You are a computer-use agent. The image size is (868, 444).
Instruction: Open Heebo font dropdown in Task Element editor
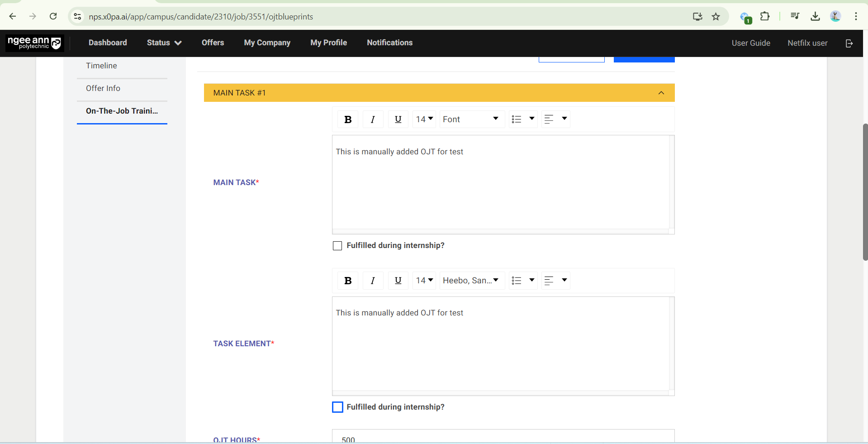tap(471, 281)
